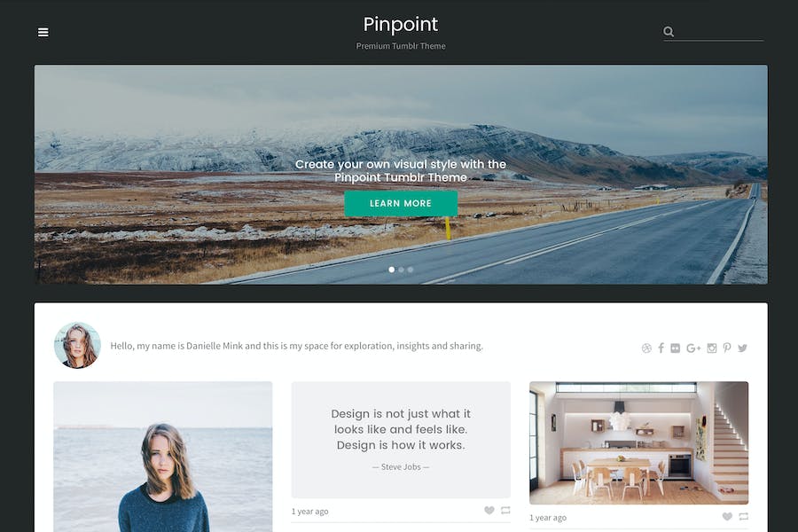Click the Pinpoint site title
798x532 pixels.
[x=401, y=25]
